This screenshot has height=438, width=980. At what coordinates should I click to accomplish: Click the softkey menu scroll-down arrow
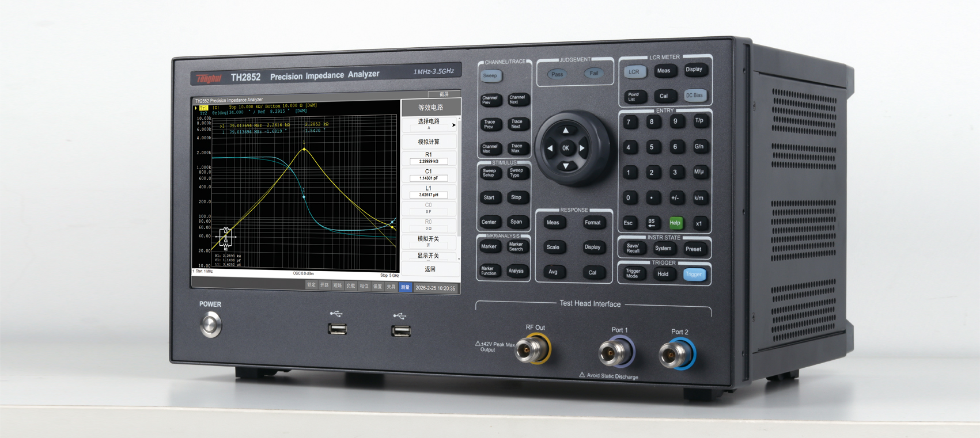(459, 259)
